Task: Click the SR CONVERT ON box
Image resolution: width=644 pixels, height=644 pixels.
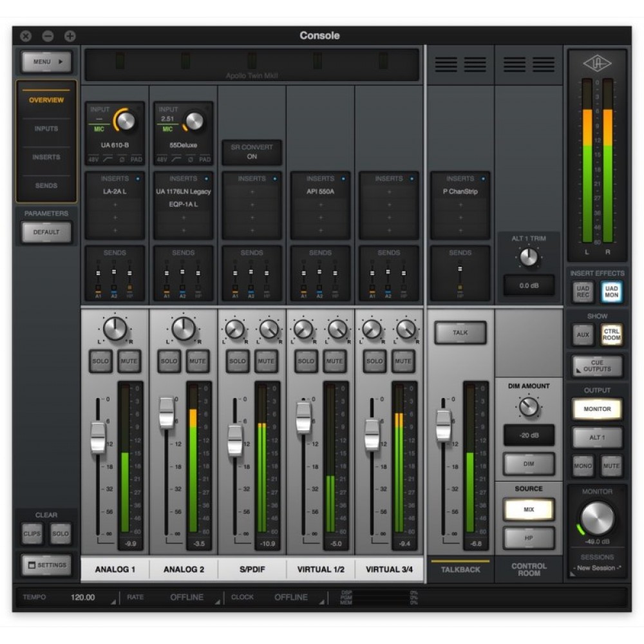Action: click(x=252, y=152)
